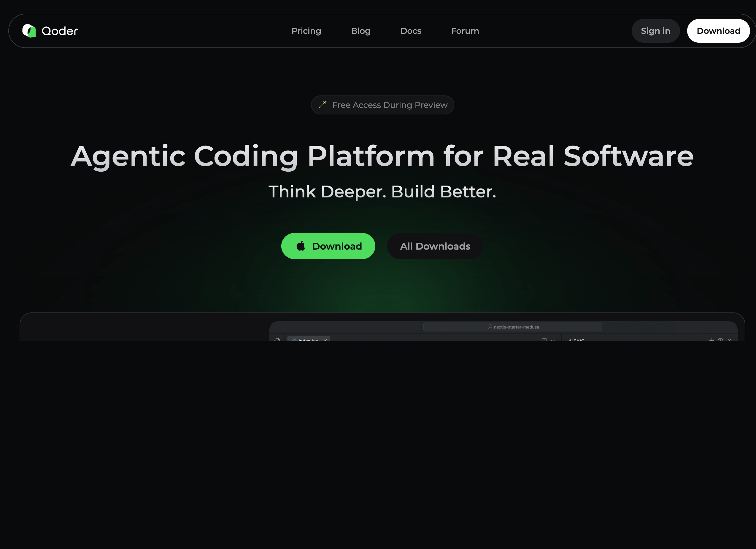This screenshot has height=549, width=756.
Task: Open the Pricing page
Action: coord(306,31)
